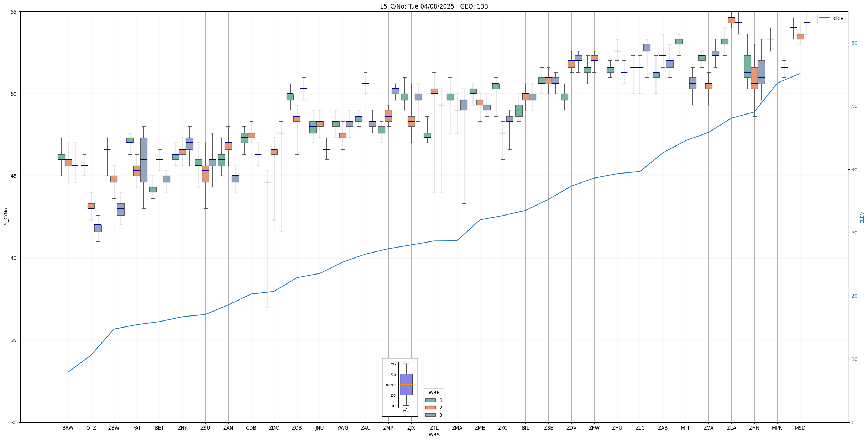Click the green WRE 1 legend swatch
This screenshot has height=441, width=868.
(x=430, y=400)
